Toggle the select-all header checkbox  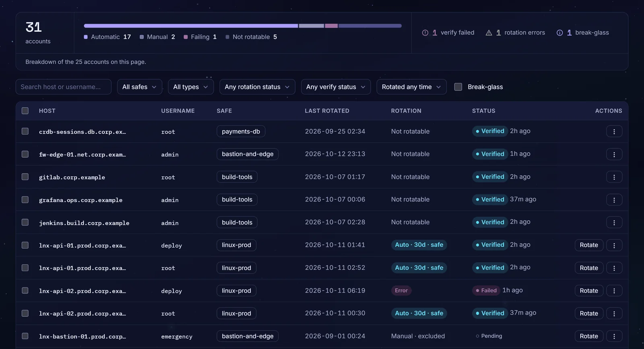pos(25,111)
